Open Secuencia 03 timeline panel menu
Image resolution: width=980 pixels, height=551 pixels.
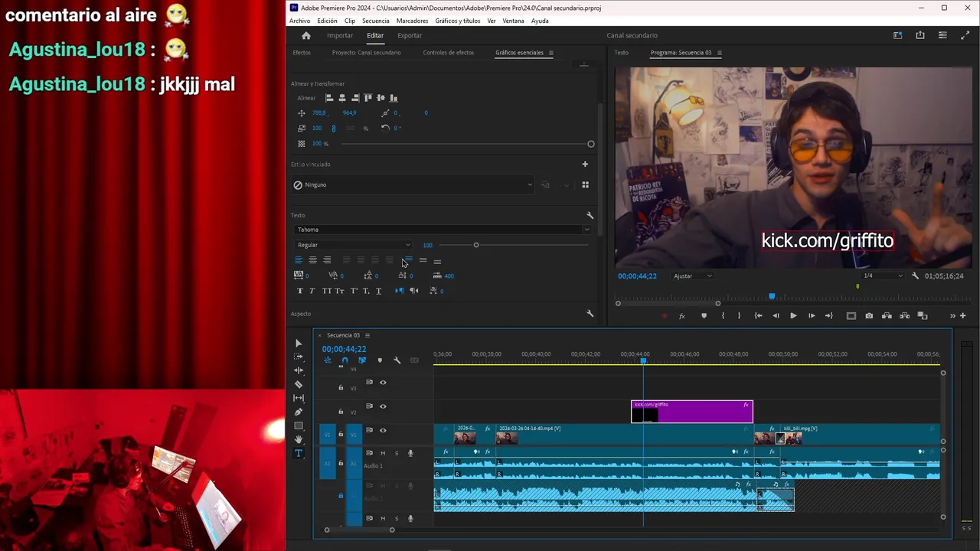click(367, 335)
